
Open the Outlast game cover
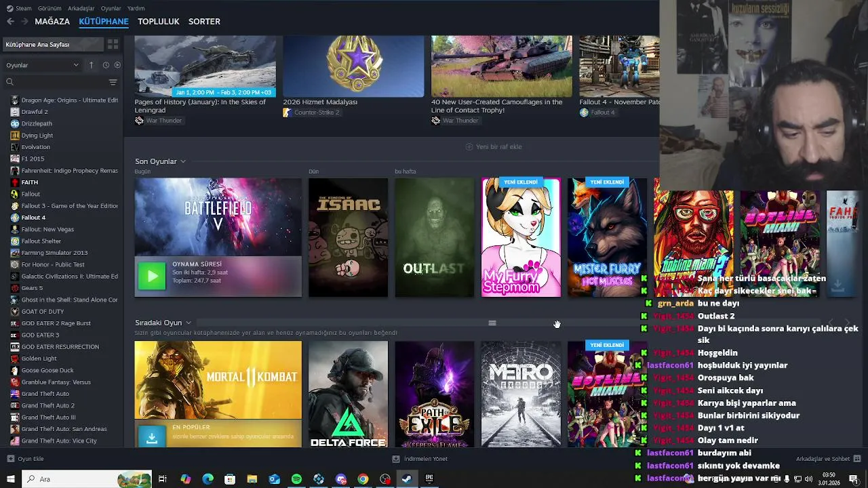click(435, 237)
